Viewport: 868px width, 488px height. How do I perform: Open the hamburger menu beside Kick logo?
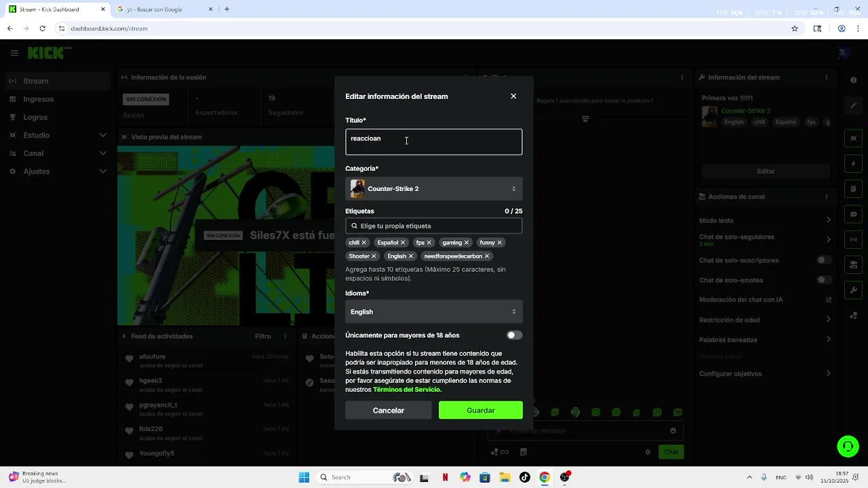pos(14,53)
